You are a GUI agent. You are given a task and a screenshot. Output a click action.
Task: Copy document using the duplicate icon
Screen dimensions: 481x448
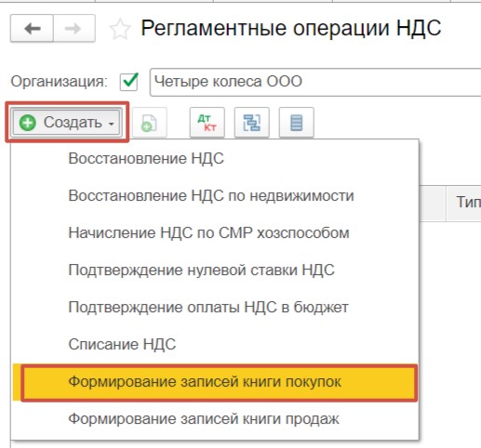(x=150, y=123)
